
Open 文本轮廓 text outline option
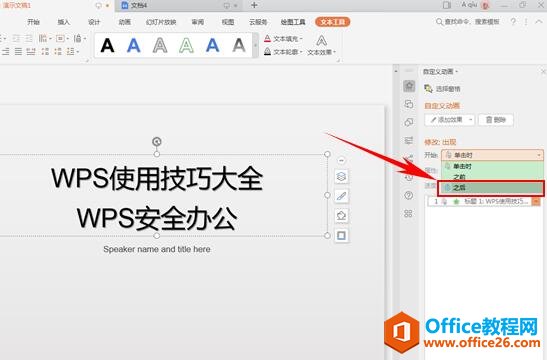pos(283,52)
